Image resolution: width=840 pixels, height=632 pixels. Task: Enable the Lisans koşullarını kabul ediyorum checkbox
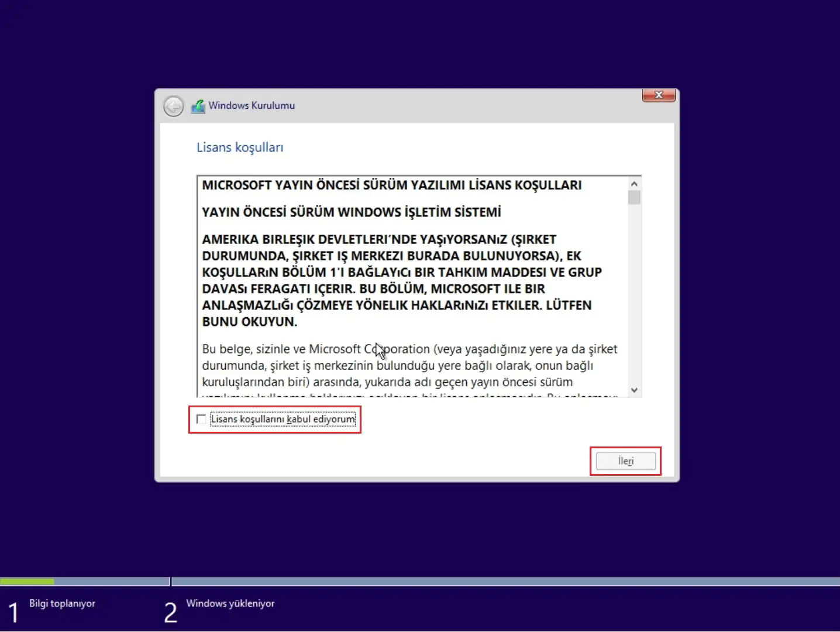click(x=201, y=419)
